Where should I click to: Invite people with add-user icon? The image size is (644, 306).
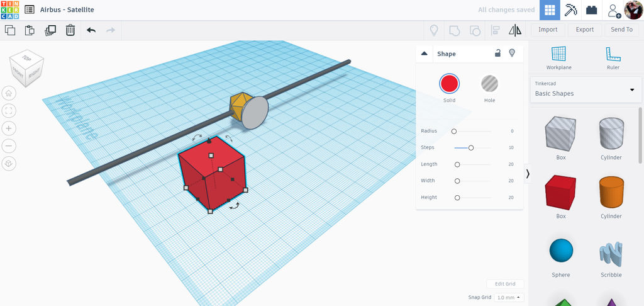click(614, 10)
